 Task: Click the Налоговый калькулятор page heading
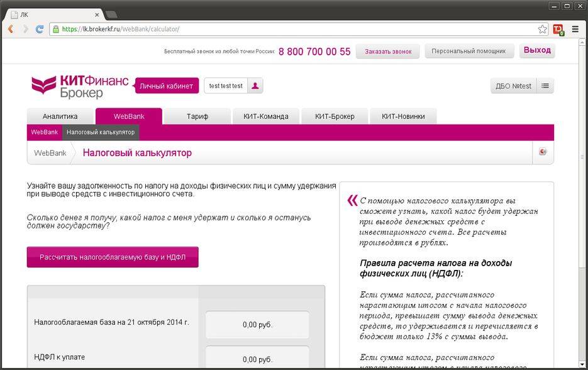137,153
